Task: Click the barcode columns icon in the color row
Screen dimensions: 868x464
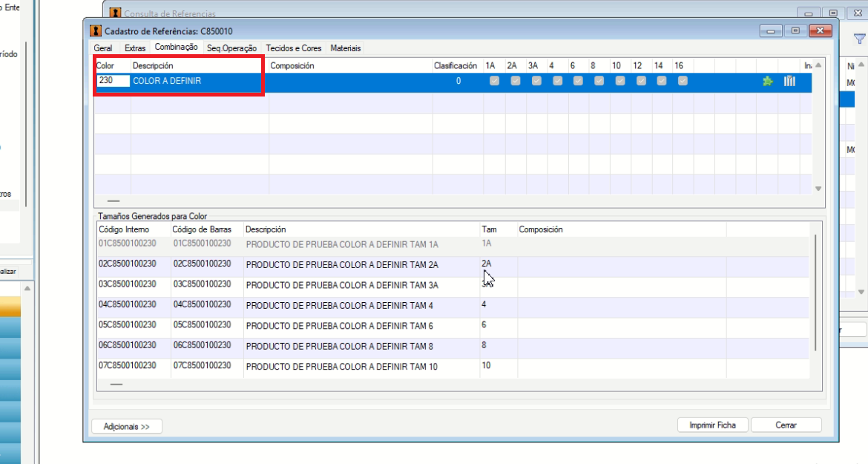Action: click(789, 82)
